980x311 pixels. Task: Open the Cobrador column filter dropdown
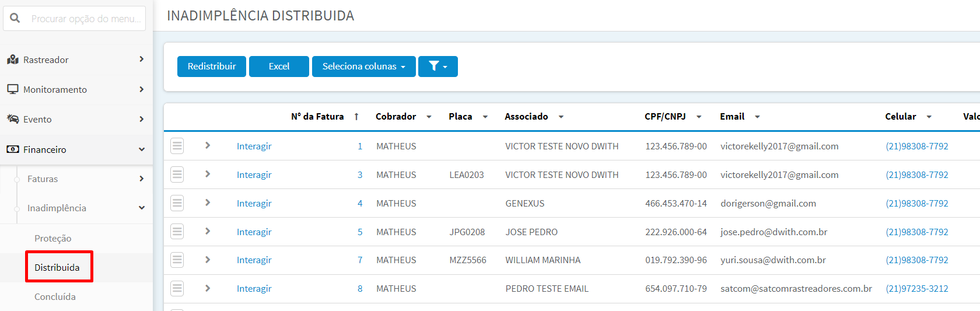pos(429,117)
